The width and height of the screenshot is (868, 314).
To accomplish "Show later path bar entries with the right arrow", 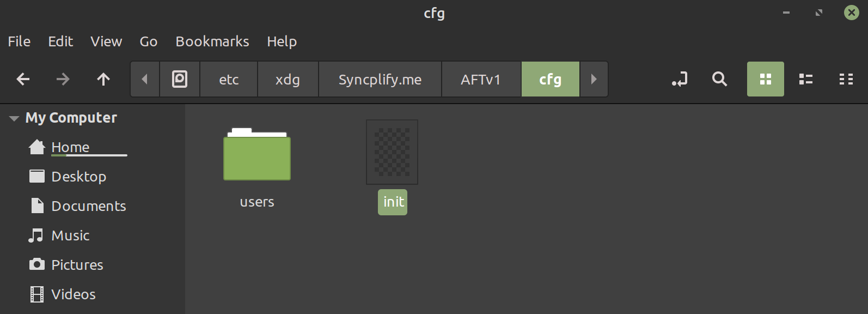I will tap(594, 79).
